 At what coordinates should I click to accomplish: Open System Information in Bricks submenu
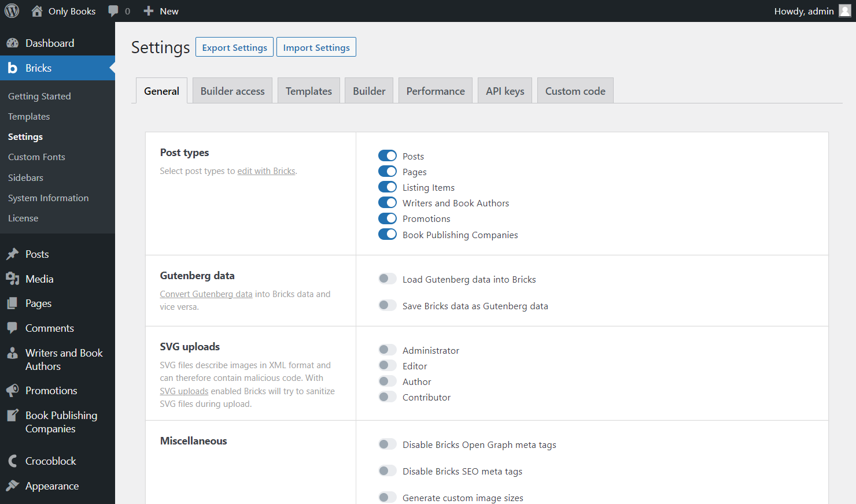(x=49, y=198)
